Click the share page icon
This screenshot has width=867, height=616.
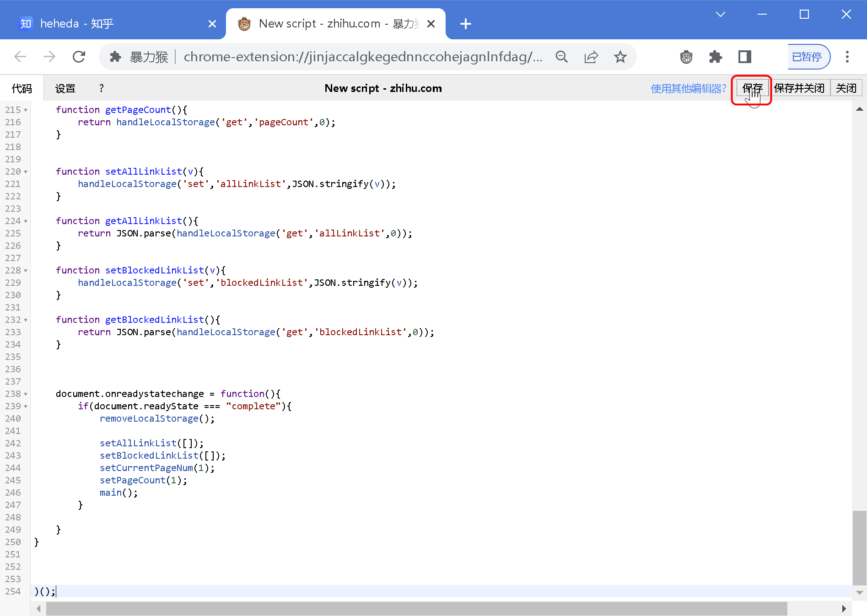click(x=591, y=57)
